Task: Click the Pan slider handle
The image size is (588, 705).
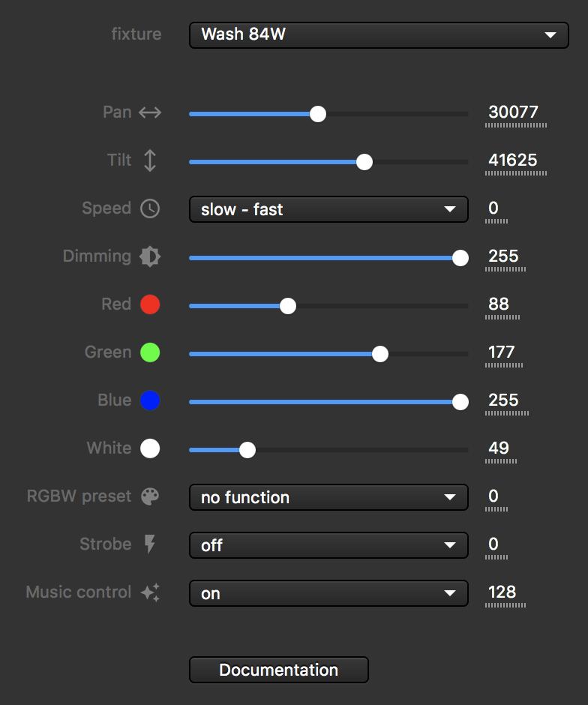Action: coord(318,114)
